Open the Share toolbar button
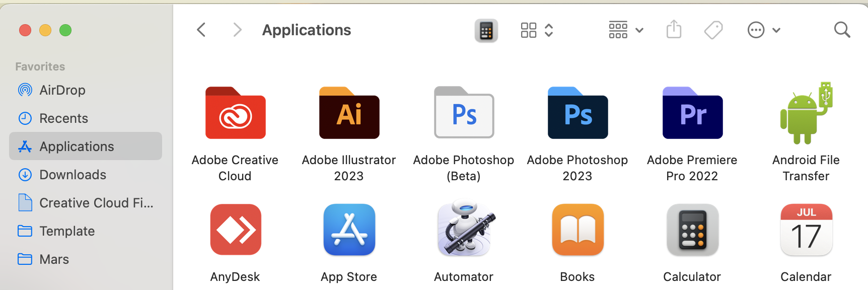The height and width of the screenshot is (290, 868). (674, 29)
